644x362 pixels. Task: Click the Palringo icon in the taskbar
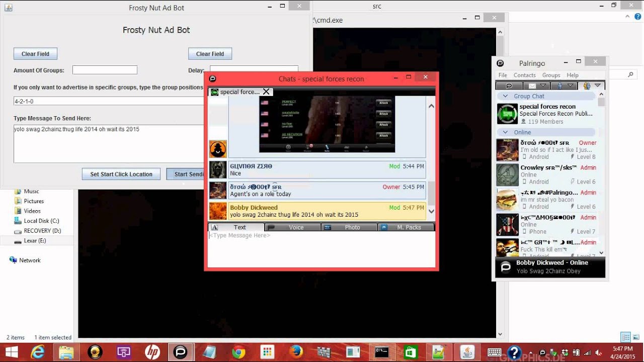click(180, 352)
